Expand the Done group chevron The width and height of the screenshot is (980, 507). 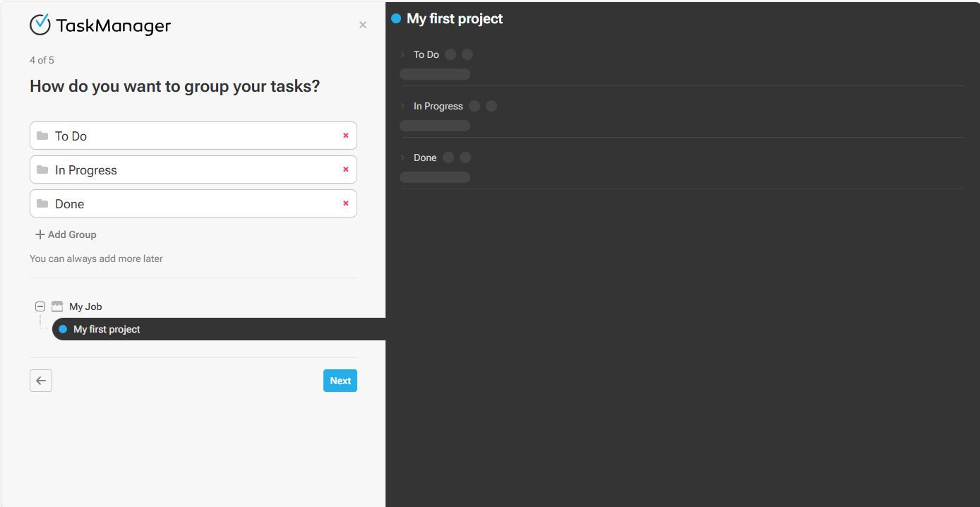point(402,157)
